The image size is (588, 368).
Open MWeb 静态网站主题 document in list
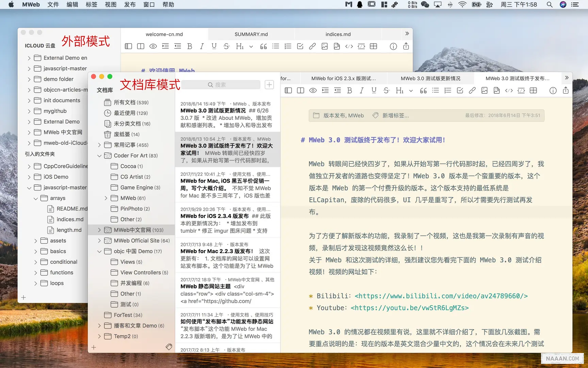coord(228,290)
